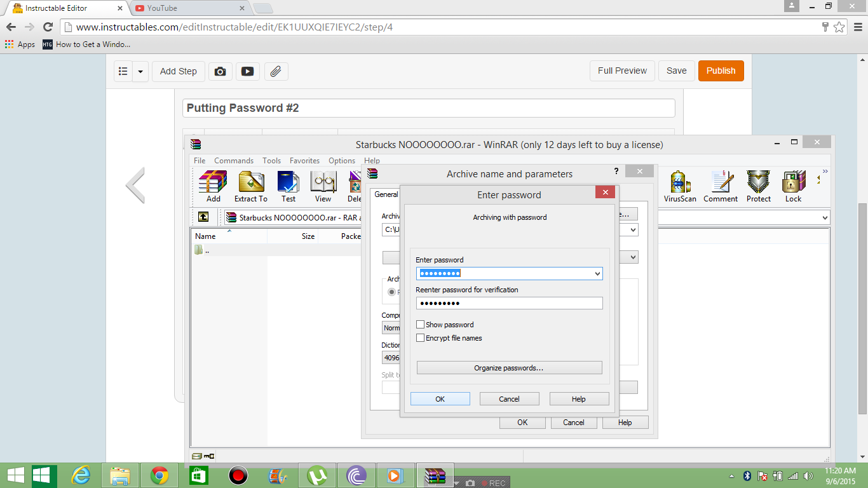Viewport: 868px width, 488px height.
Task: Click the Full Preview button
Action: click(x=622, y=71)
